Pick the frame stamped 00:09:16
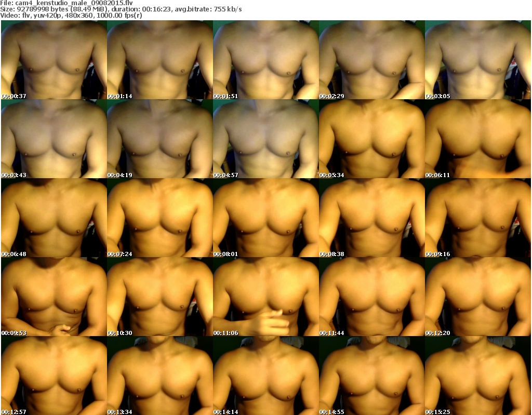This screenshot has height=415, width=532. point(477,218)
